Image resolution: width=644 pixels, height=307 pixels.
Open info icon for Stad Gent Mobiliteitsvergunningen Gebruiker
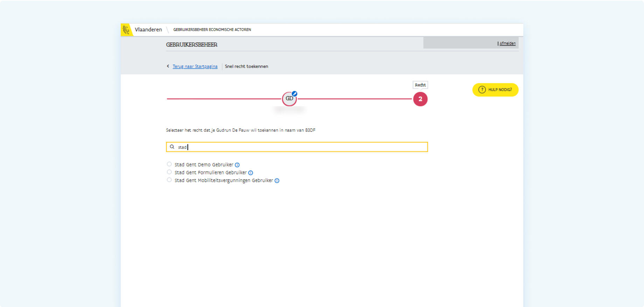[277, 181]
